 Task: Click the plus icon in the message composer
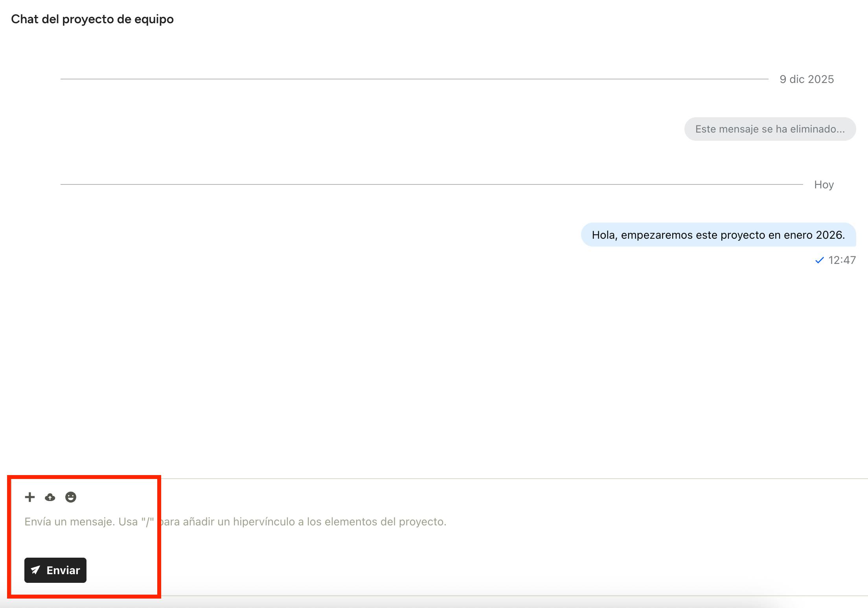tap(29, 497)
